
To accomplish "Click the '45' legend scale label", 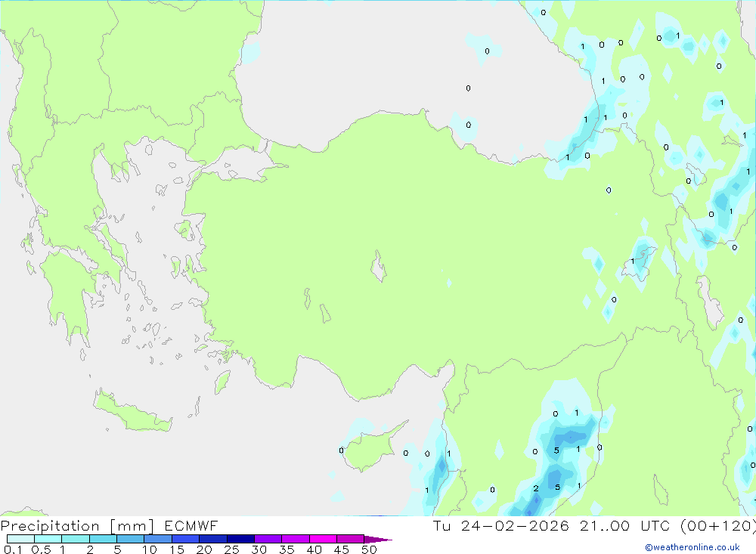I will point(342,549).
